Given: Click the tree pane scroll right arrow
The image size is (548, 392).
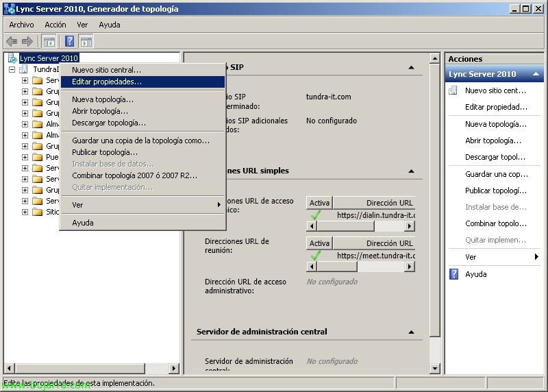Looking at the screenshot, I should (x=174, y=368).
